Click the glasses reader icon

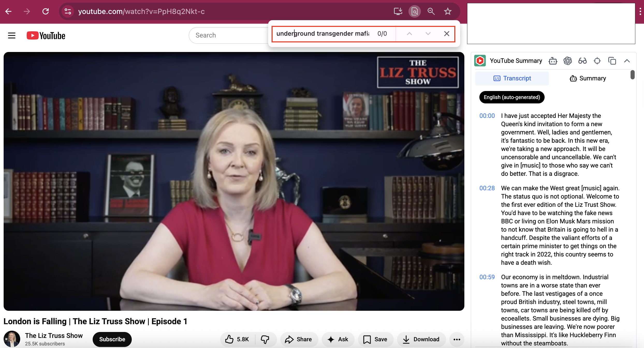[x=582, y=61]
